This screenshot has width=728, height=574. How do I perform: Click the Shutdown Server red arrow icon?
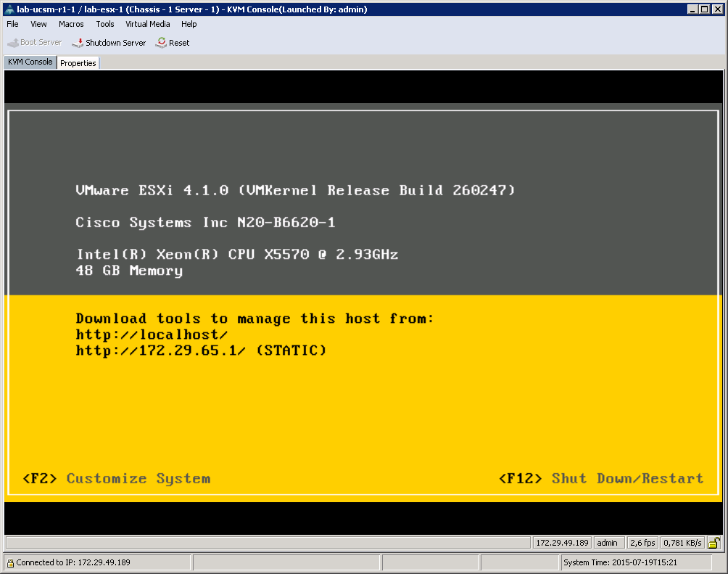[x=78, y=43]
